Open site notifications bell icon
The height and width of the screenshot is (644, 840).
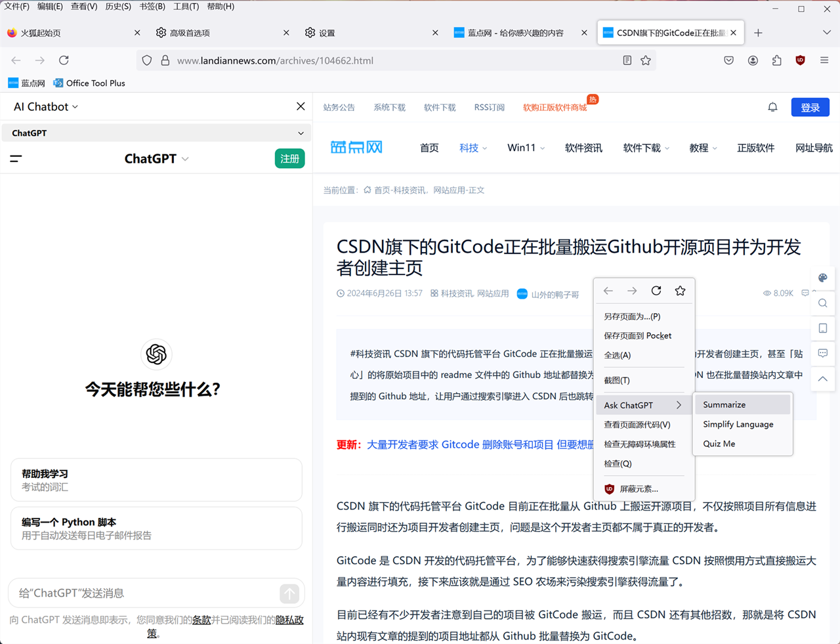pyautogui.click(x=772, y=107)
